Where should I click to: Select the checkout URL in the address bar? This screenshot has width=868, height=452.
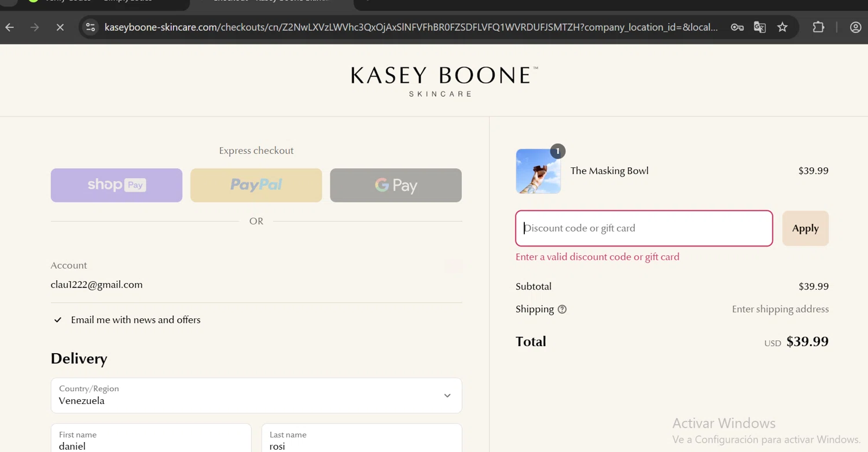(x=411, y=27)
